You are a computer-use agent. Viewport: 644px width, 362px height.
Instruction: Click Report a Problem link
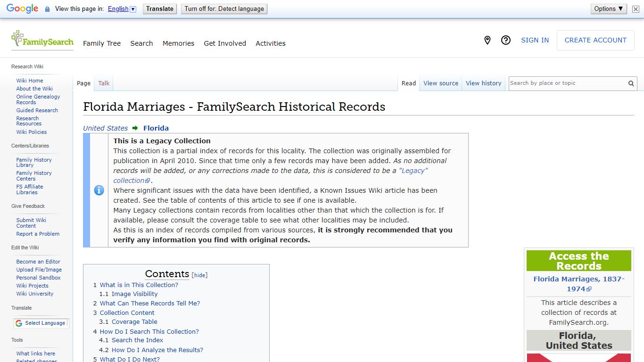coord(38,234)
